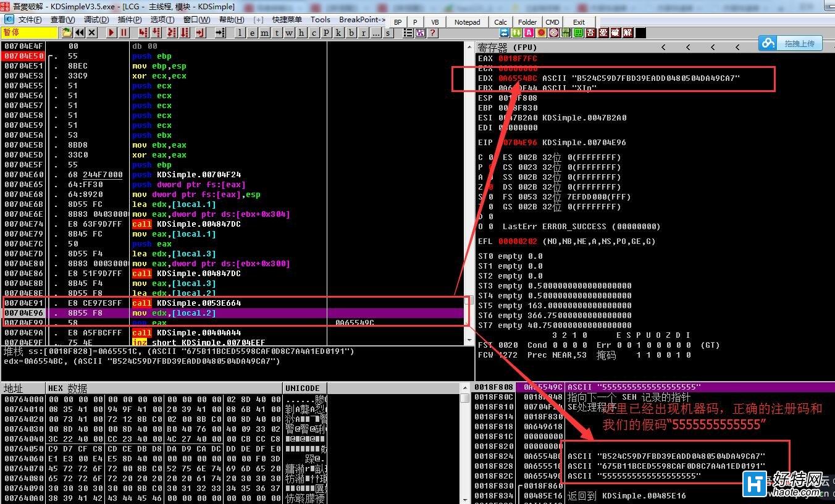The height and width of the screenshot is (504, 835).
Task: Open Patches window with 'P' button
Action: coord(326,33)
